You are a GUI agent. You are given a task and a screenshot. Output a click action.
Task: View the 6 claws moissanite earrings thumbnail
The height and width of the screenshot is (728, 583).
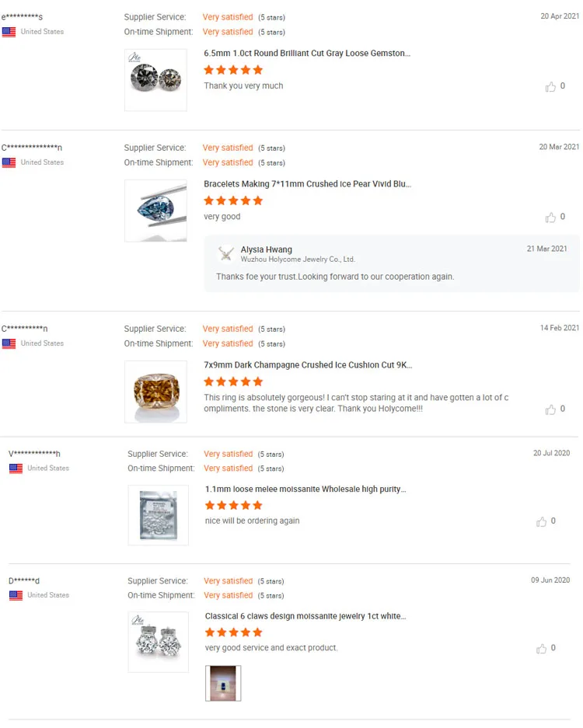pos(158,642)
